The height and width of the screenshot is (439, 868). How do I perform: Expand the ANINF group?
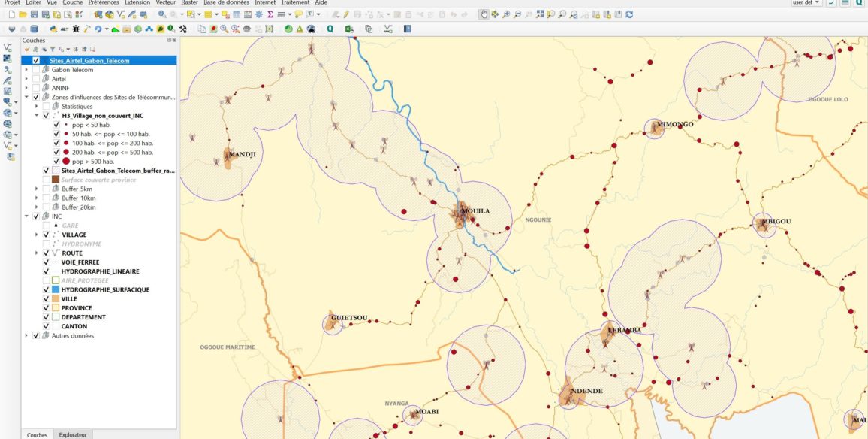pyautogui.click(x=26, y=88)
